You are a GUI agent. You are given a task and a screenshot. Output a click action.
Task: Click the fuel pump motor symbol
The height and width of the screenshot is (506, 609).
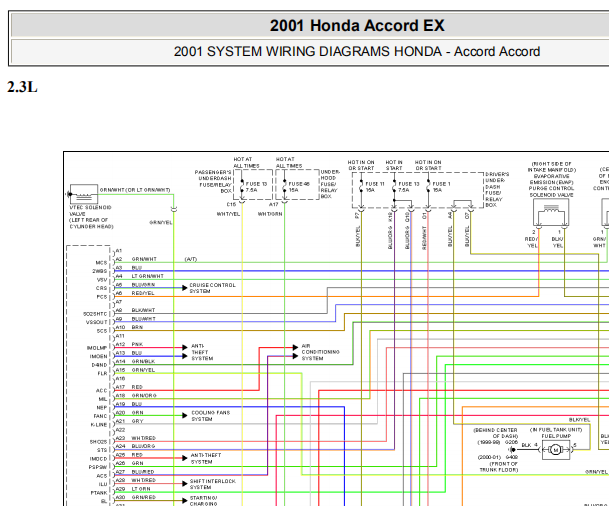point(556,450)
